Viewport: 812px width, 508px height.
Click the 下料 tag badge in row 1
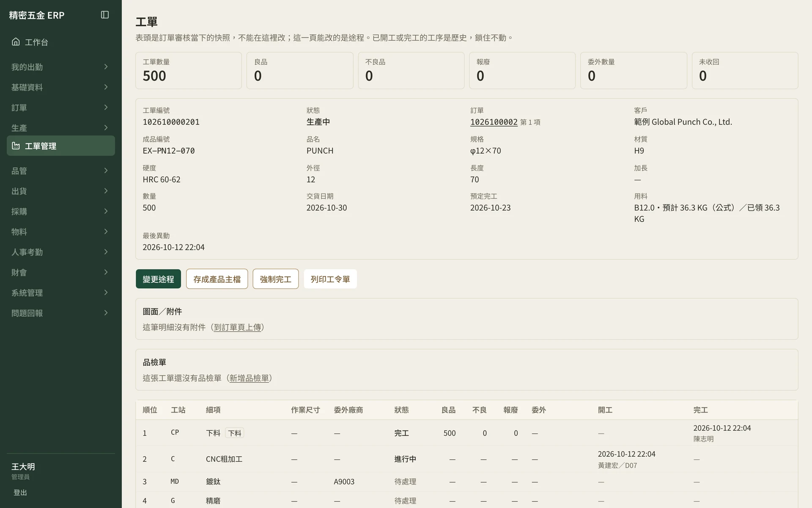tap(234, 433)
